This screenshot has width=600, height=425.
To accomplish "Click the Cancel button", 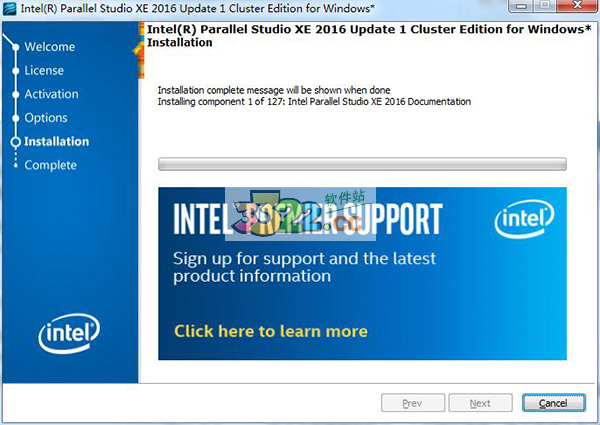I will 554,402.
